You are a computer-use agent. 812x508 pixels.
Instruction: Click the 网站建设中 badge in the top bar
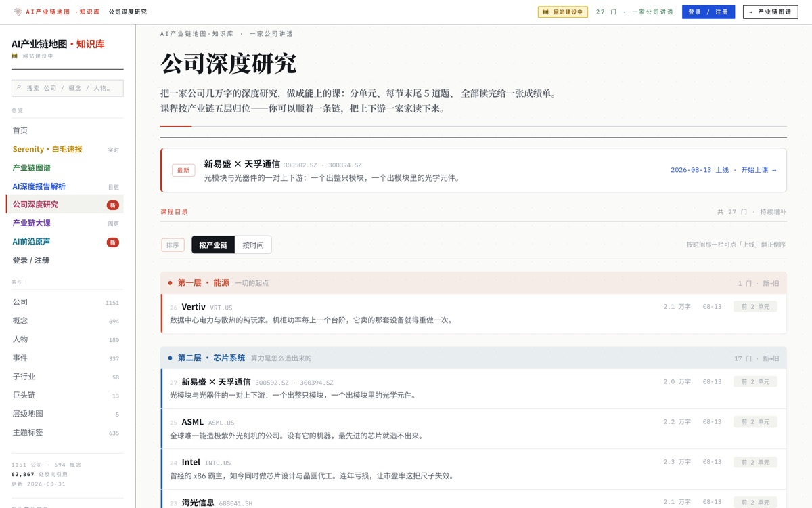click(563, 12)
